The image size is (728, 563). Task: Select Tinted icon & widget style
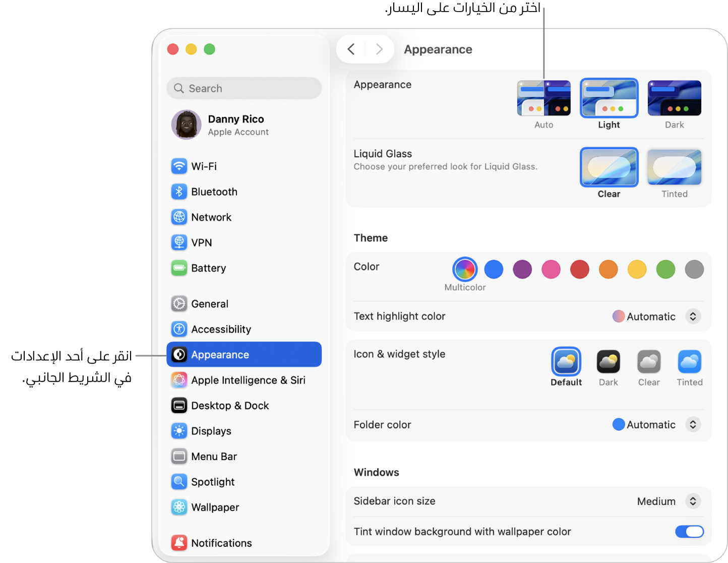coord(690,368)
